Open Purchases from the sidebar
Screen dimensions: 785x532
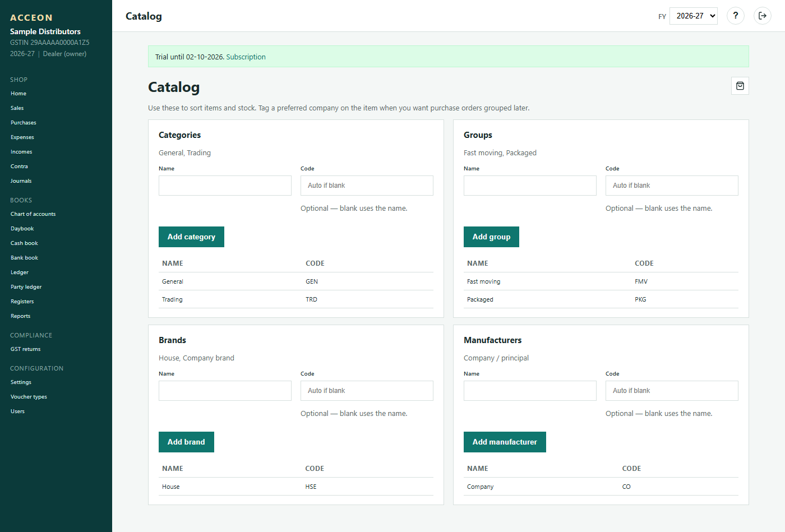click(x=24, y=123)
